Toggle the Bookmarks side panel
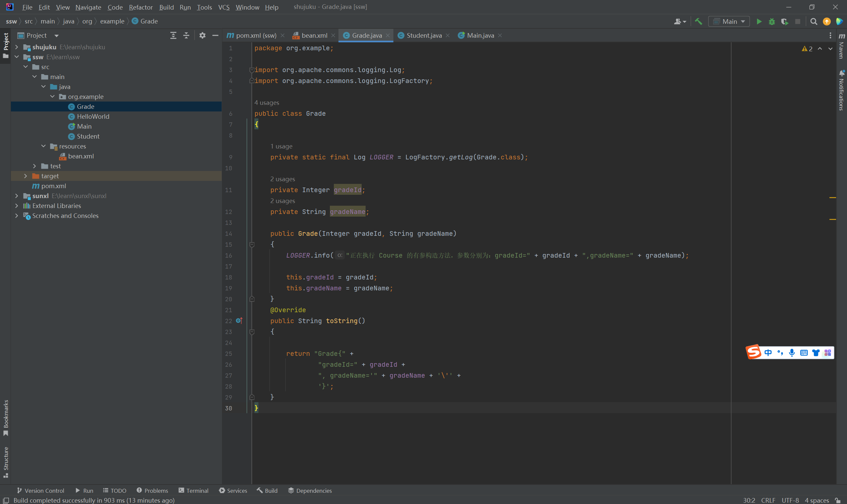The width and height of the screenshot is (847, 504). [x=5, y=417]
